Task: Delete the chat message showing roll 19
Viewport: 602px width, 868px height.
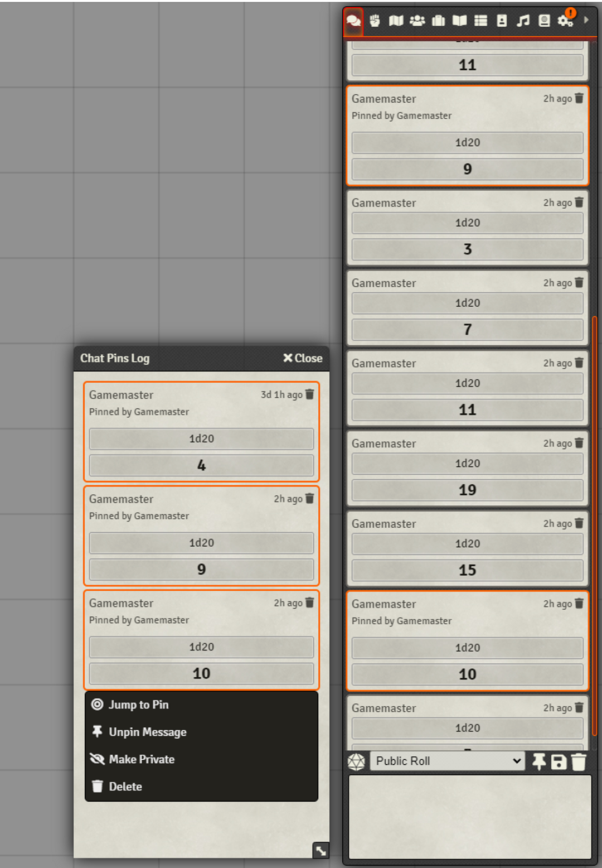Action: click(x=579, y=443)
